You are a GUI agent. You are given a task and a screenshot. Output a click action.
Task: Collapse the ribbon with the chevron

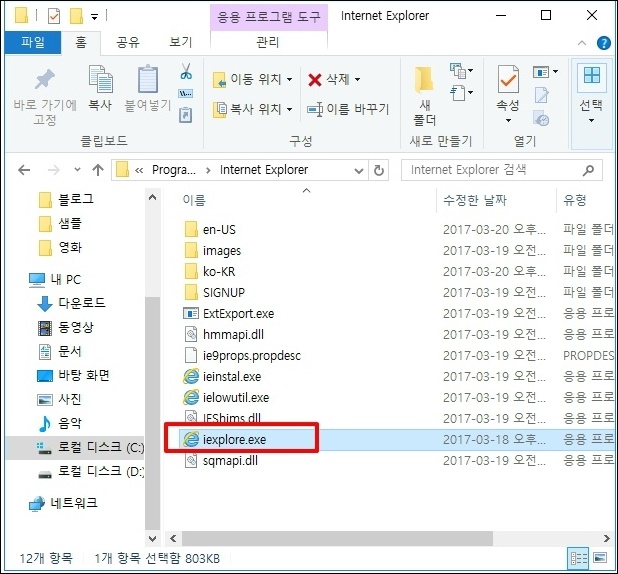click(x=582, y=43)
